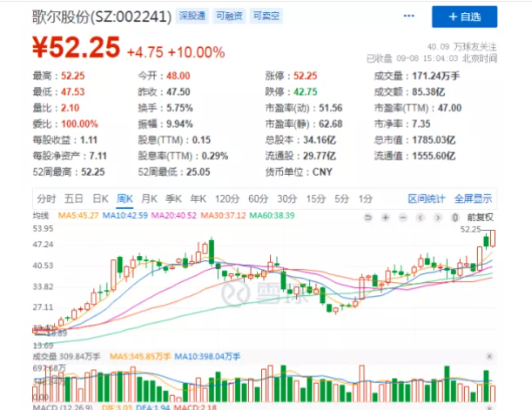Select the 5分 interval tab

point(341,198)
